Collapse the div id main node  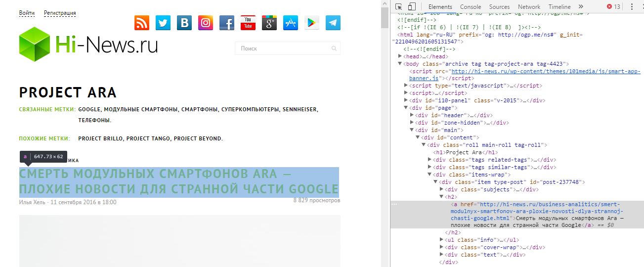[x=412, y=130]
